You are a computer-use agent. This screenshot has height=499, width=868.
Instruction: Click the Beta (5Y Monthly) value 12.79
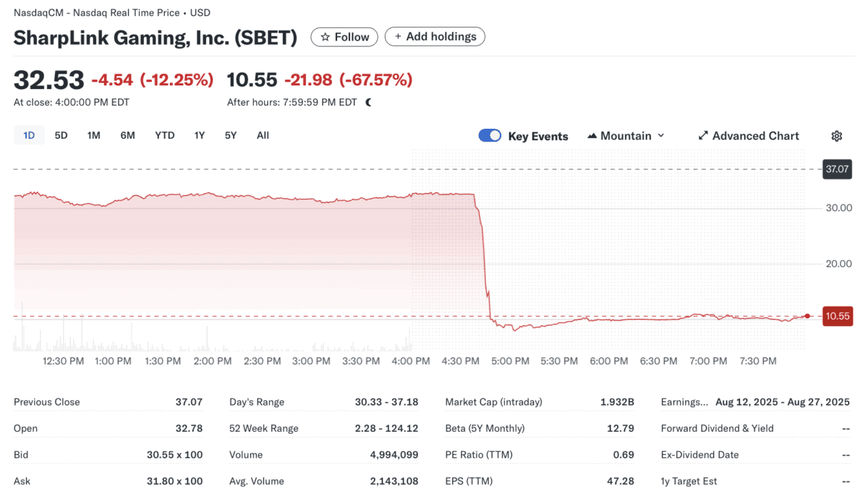pyautogui.click(x=621, y=429)
